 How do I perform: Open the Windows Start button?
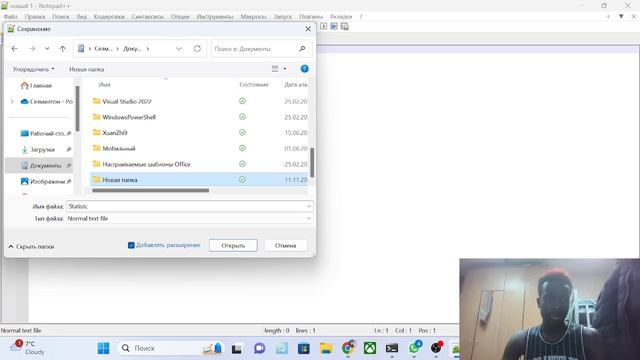point(103,348)
